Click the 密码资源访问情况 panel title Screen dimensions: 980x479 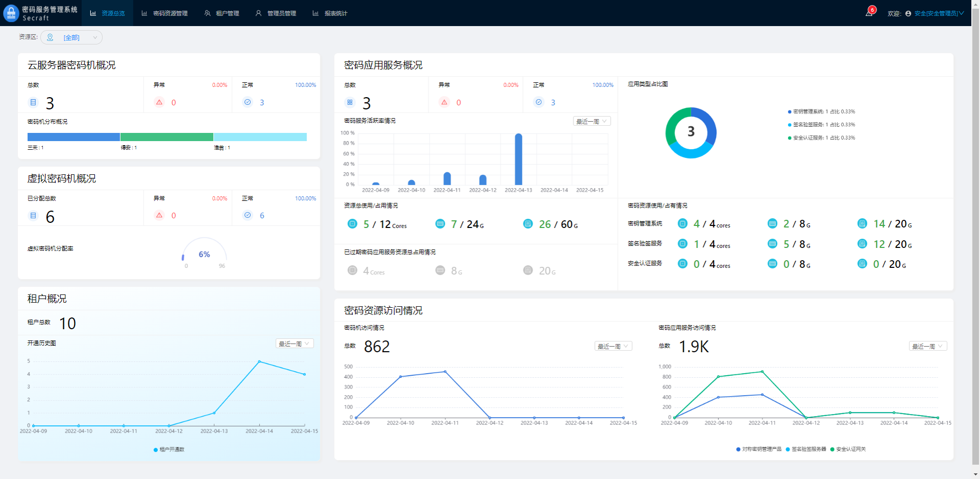[x=383, y=311]
